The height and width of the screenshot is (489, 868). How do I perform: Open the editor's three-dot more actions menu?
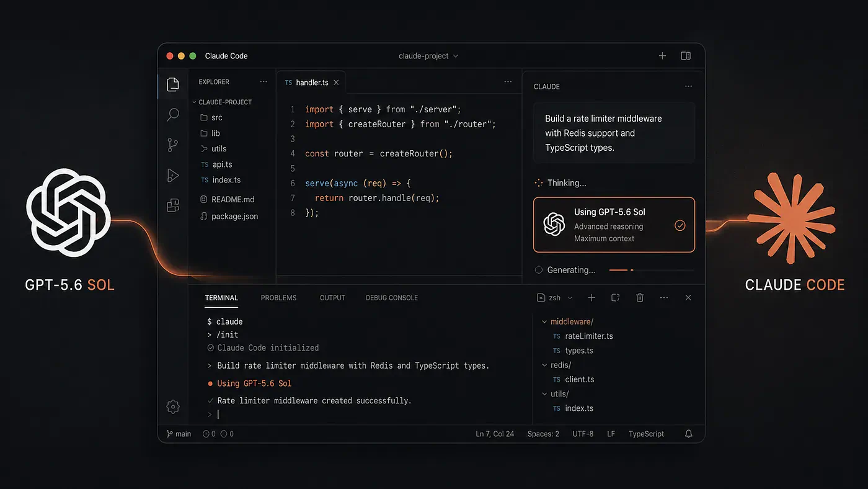tap(508, 82)
